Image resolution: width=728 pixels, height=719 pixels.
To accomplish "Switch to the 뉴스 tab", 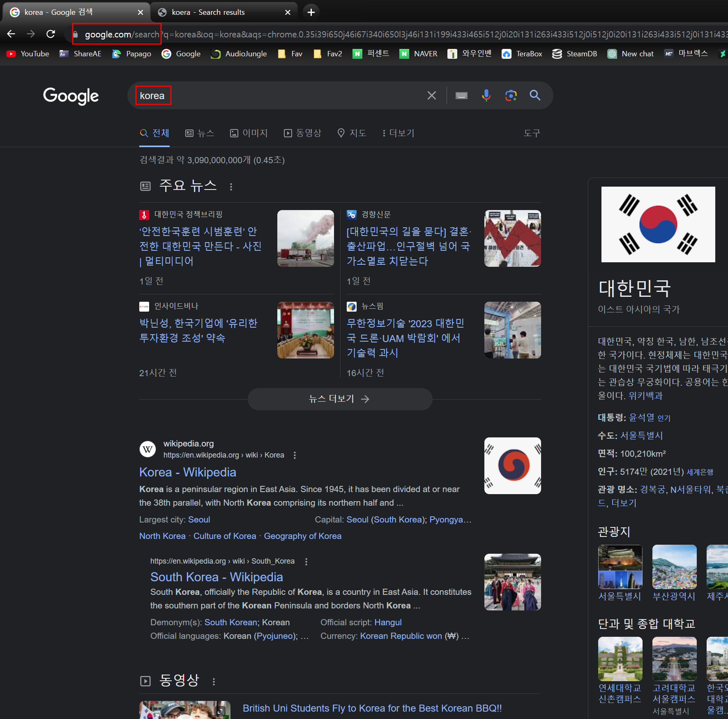I will [x=200, y=133].
